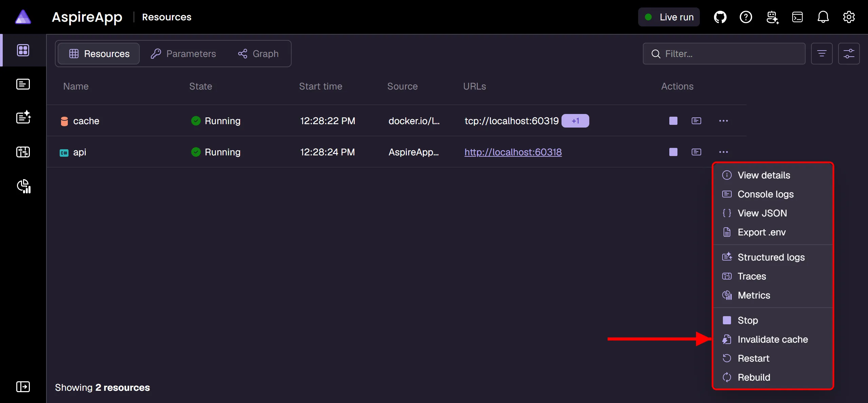Open the terminal console icon in header
This screenshot has height=403, width=868.
point(797,17)
